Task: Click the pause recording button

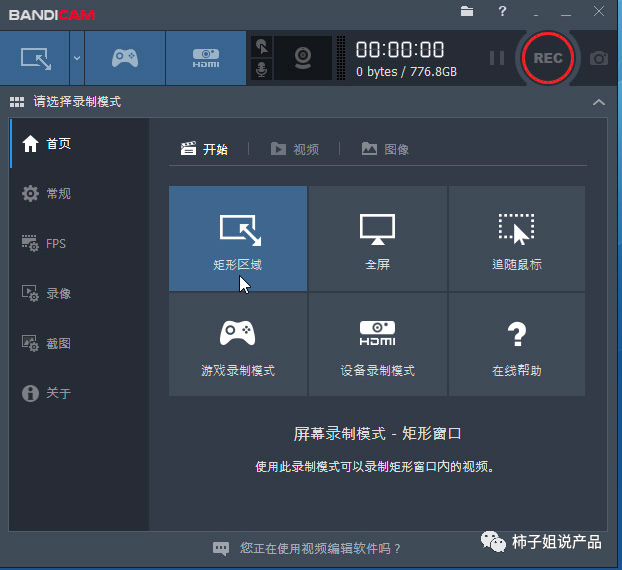Action: (497, 58)
